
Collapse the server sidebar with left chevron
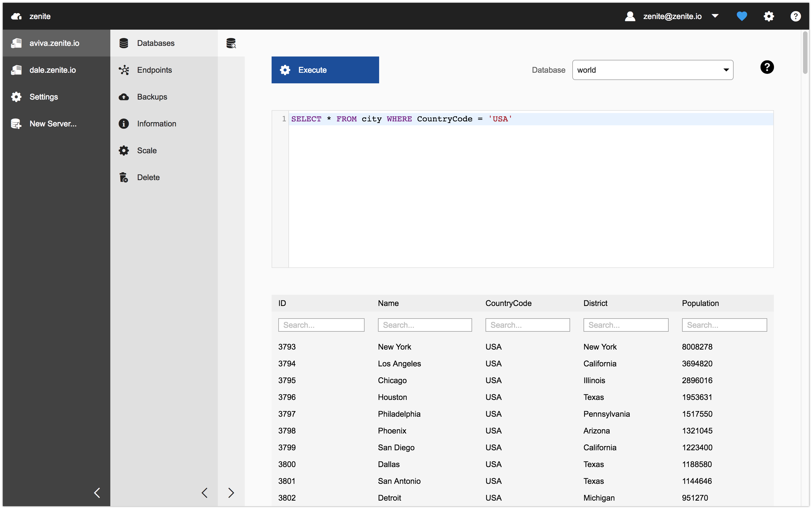click(x=97, y=493)
